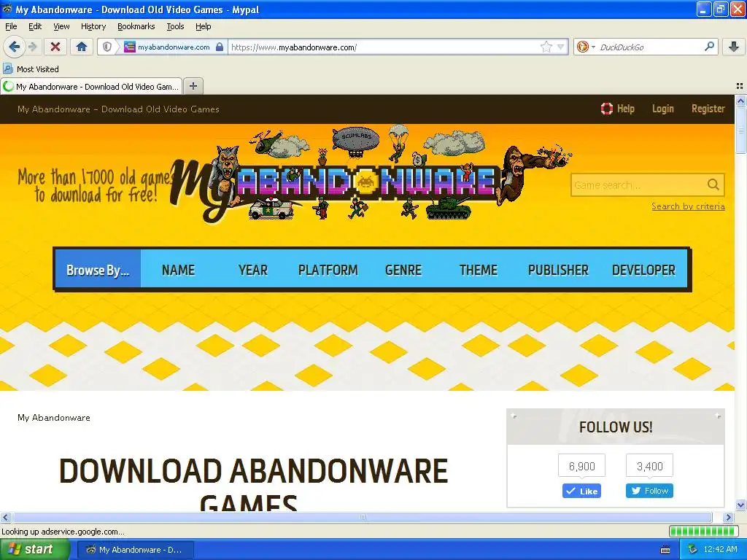The width and height of the screenshot is (747, 560).
Task: Select the My Abandonware taskbar window button
Action: click(135, 550)
